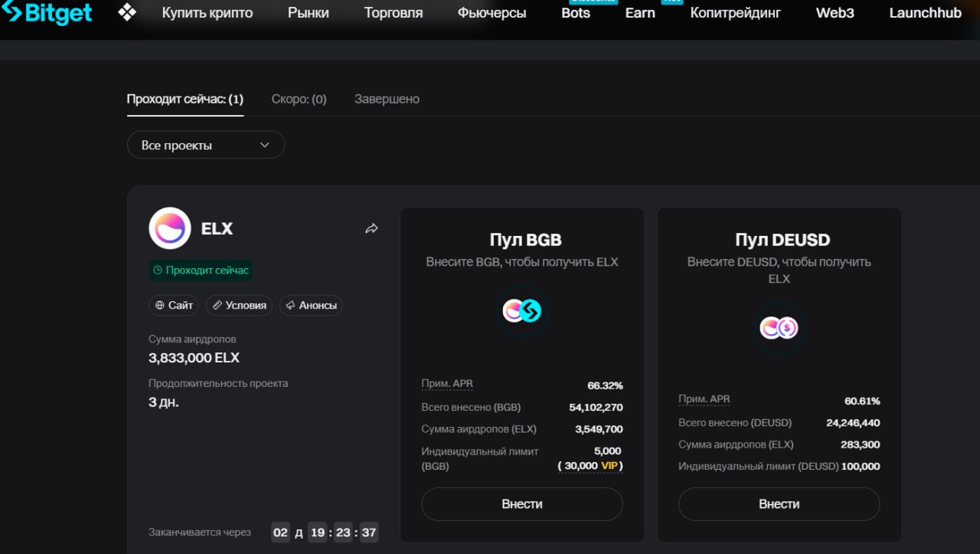
Task: Switch to the Скоро: (0) tab
Action: (299, 99)
